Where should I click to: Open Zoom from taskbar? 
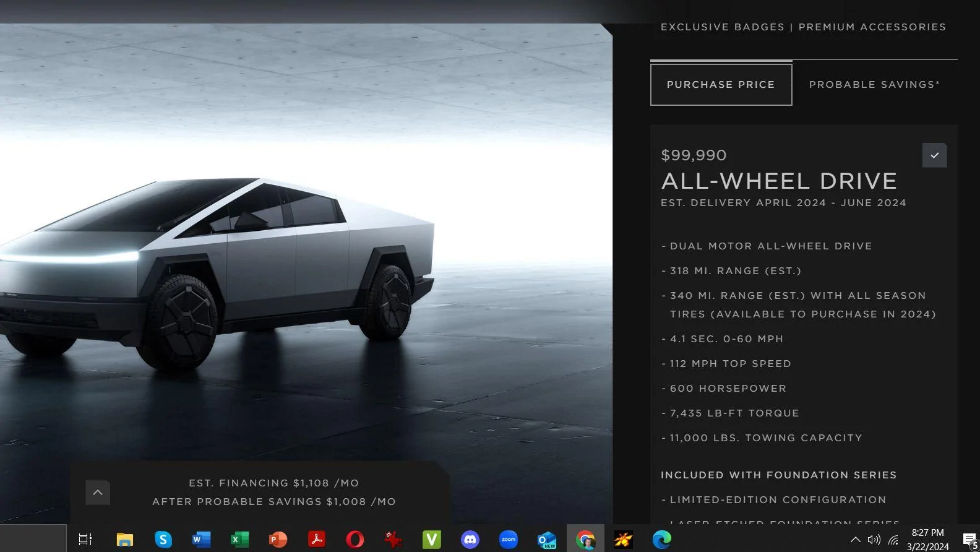click(x=509, y=540)
